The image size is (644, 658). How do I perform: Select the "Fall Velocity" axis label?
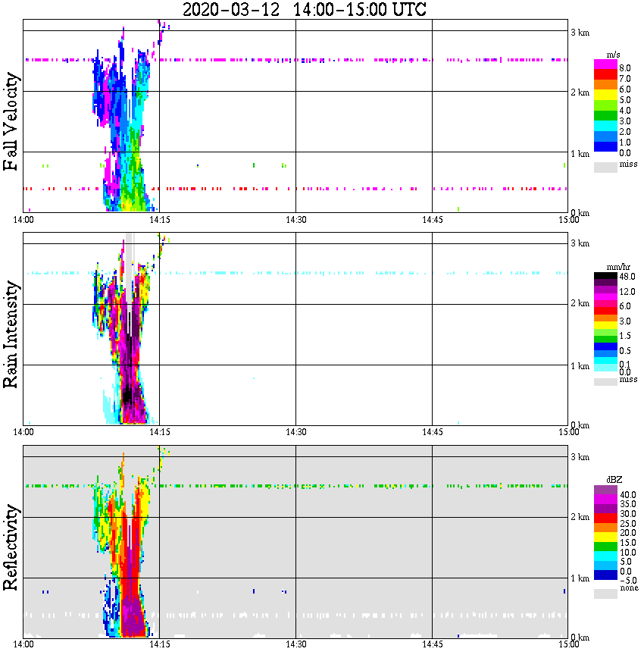tap(11, 121)
